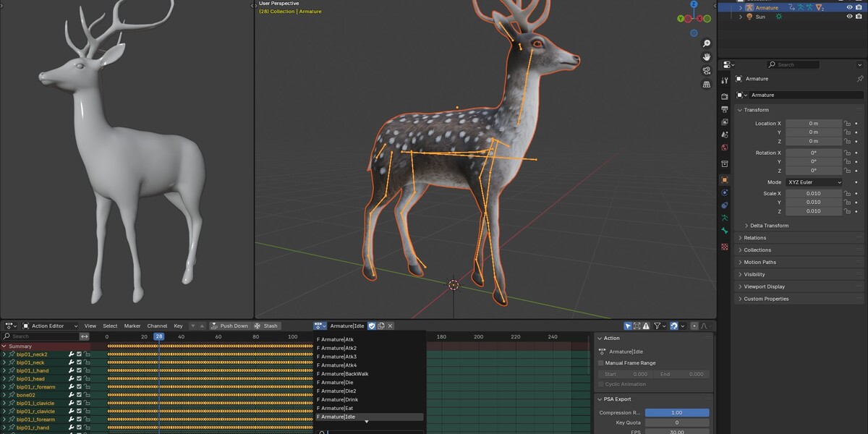Click the Push Down button
The height and width of the screenshot is (434, 868).
click(229, 326)
